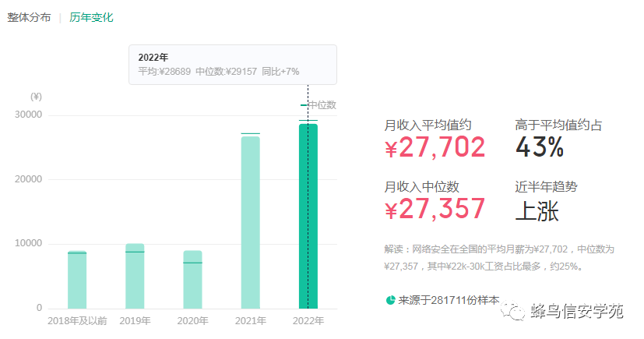644x339 pixels.
Task: Click the 2020年 salary bar
Action: point(192,280)
